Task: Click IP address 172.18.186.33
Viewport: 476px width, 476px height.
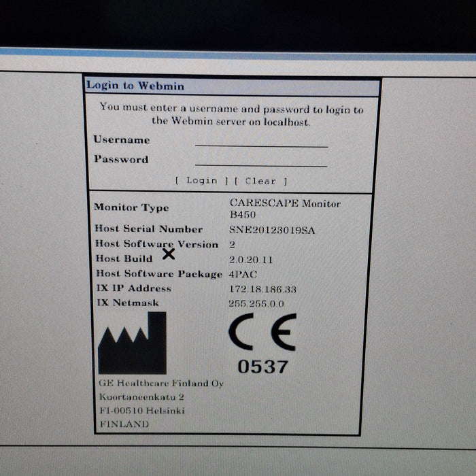Action: coord(262,289)
